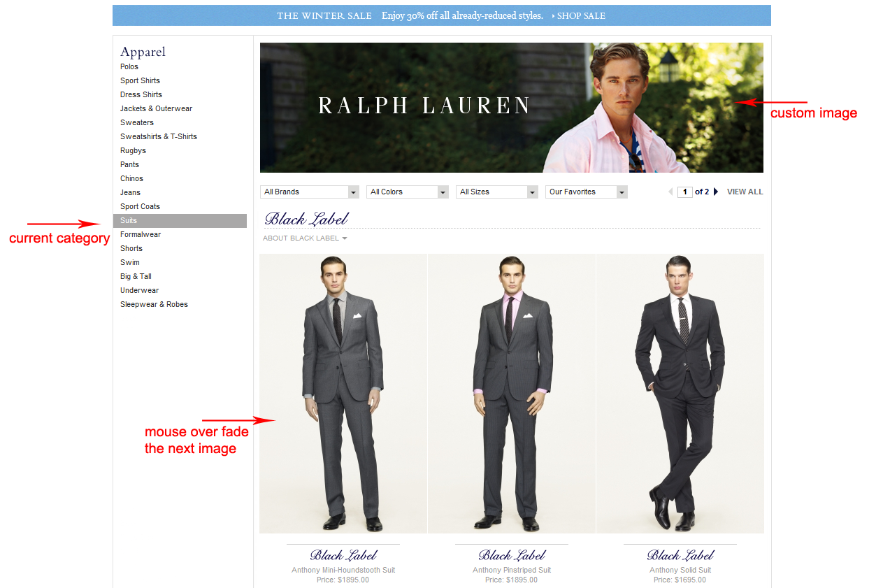The width and height of the screenshot is (883, 588).
Task: Open the Anthony Solid suit product image
Action: pyautogui.click(x=680, y=394)
